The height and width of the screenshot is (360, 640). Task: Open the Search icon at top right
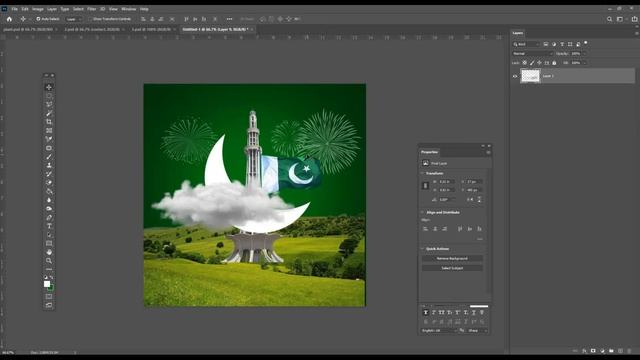tap(609, 19)
